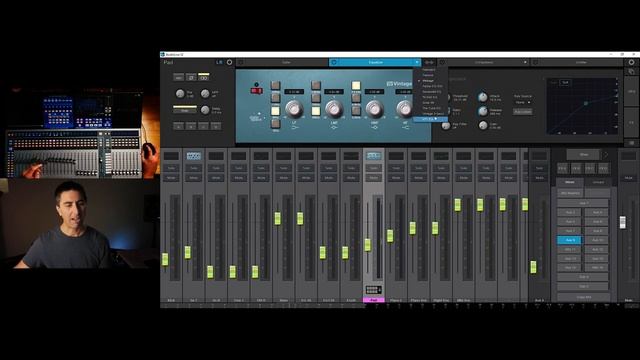Toggle the 48V phantom power button

(x=178, y=78)
